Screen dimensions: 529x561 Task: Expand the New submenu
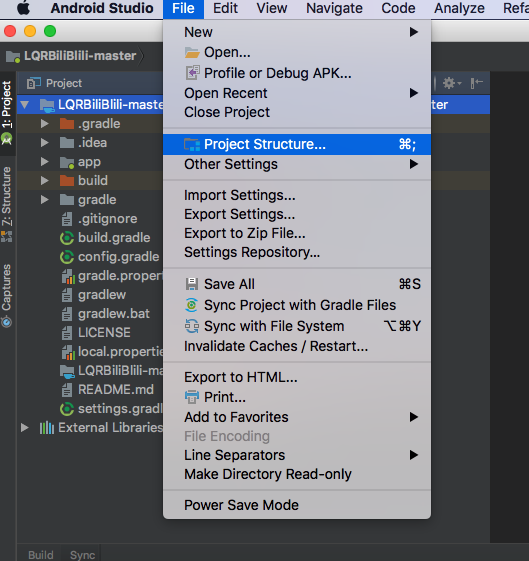coord(297,32)
